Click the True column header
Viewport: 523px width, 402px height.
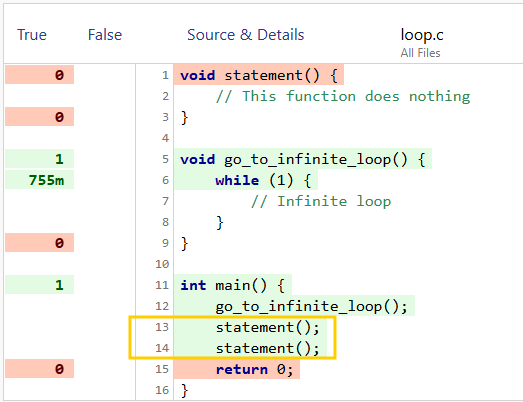pyautogui.click(x=32, y=35)
